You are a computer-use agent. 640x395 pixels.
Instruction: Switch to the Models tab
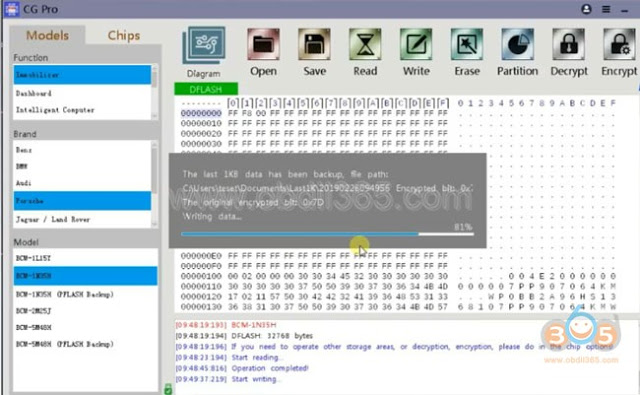pos(47,36)
